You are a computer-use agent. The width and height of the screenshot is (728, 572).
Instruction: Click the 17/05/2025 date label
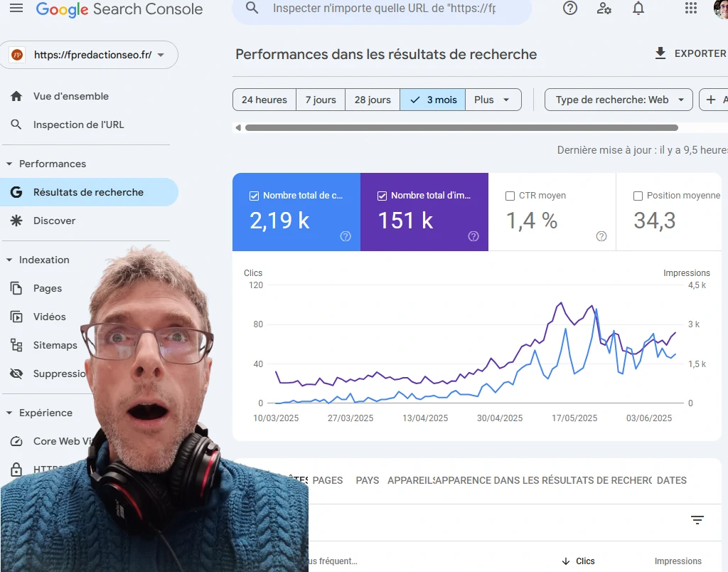point(574,418)
